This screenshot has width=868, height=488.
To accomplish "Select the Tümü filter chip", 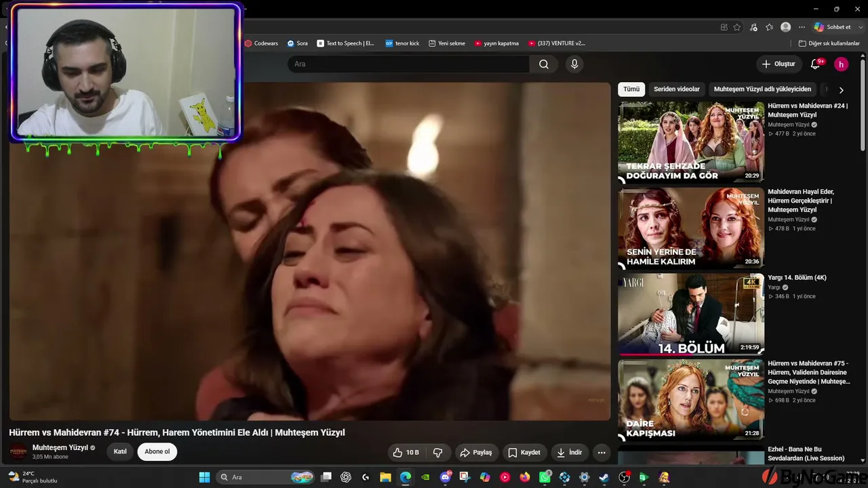I will (631, 89).
